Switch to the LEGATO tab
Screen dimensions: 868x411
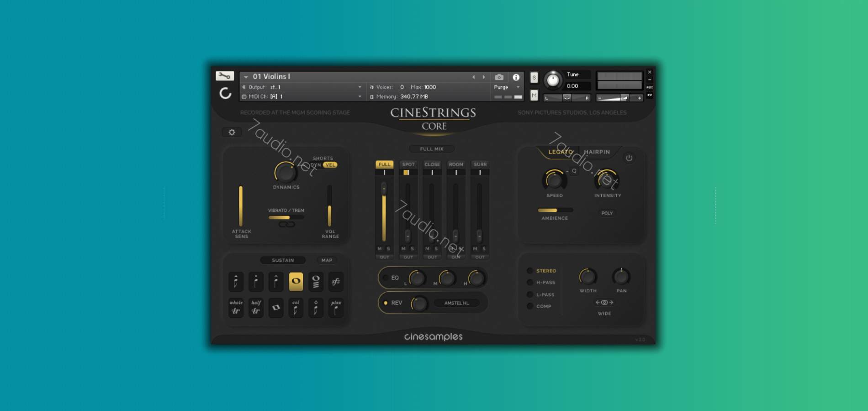pyautogui.click(x=560, y=152)
